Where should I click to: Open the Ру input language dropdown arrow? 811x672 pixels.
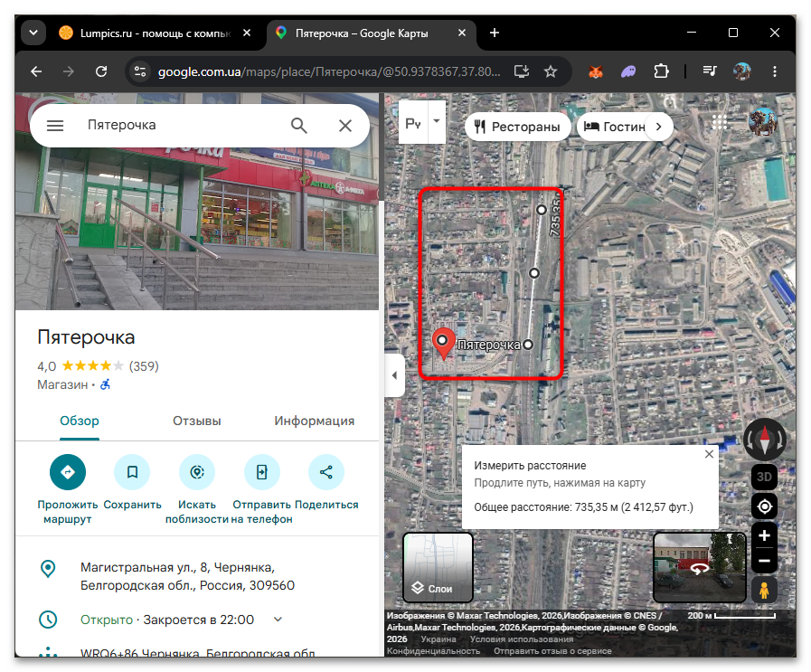click(437, 121)
